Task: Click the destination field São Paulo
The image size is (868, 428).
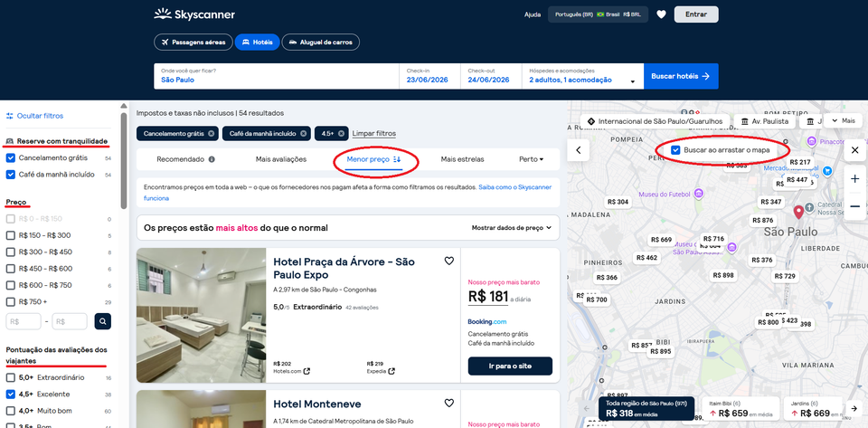Action: 277,76
